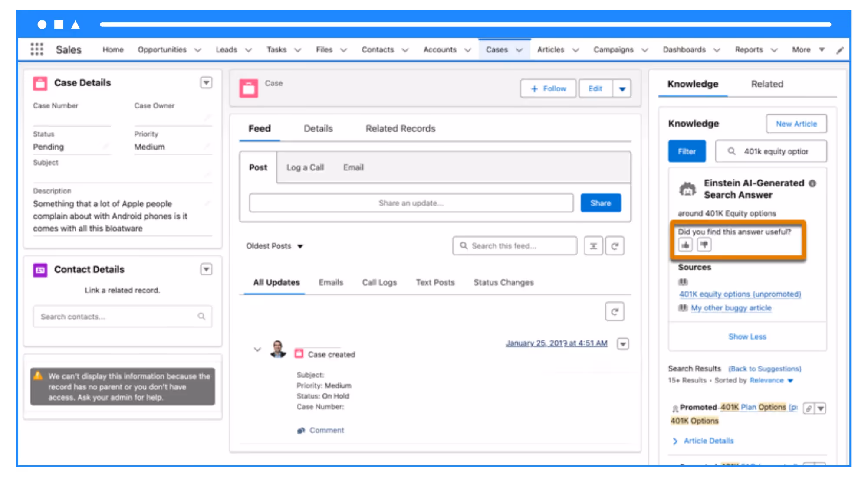The height and width of the screenshot is (477, 868).
Task: Click the Comment speech bubble icon
Action: [301, 430]
